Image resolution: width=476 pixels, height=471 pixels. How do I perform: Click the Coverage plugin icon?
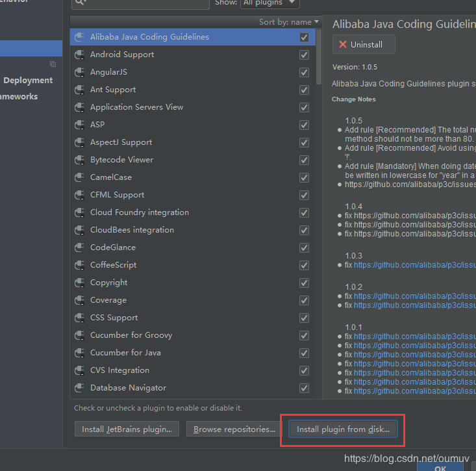click(79, 300)
